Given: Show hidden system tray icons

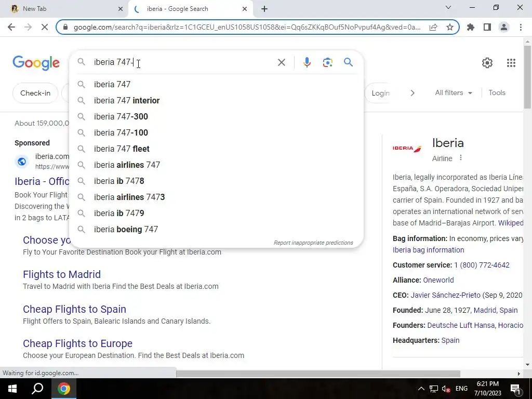Looking at the screenshot, I should click(421, 389).
